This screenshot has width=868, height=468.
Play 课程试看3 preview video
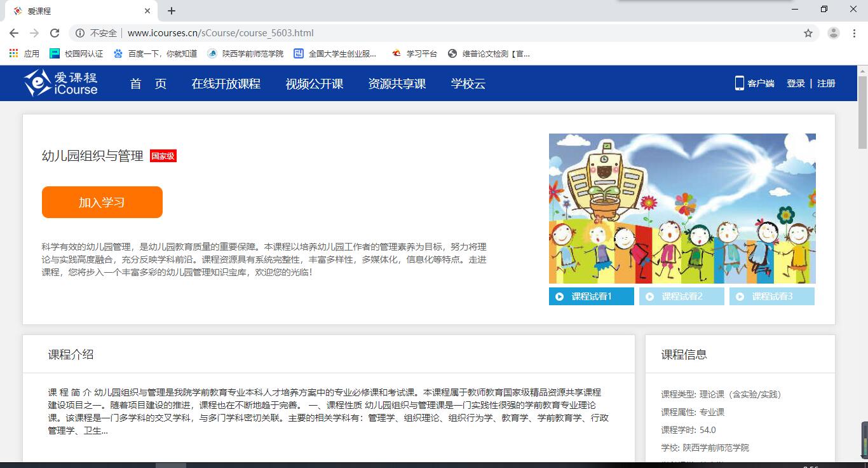pyautogui.click(x=771, y=296)
